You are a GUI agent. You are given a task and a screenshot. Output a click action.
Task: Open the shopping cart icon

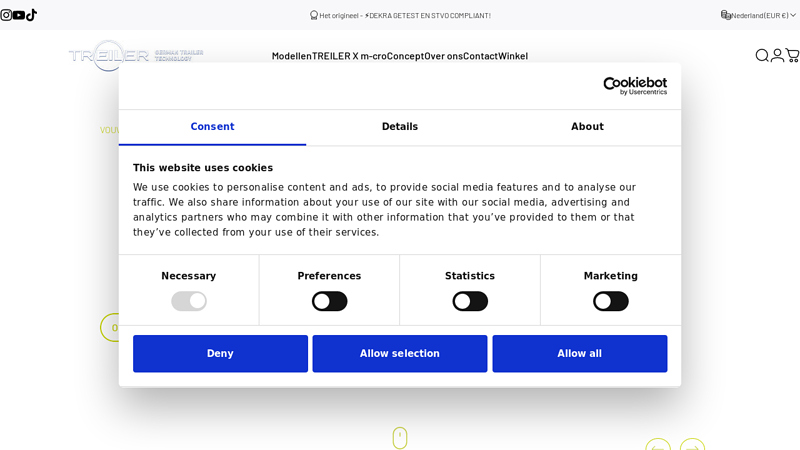pyautogui.click(x=792, y=56)
